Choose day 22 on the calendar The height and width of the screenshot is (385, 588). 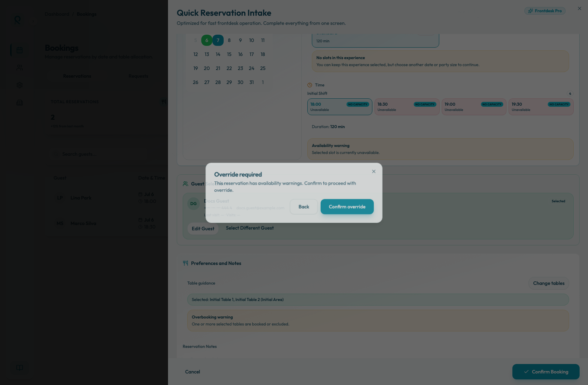[x=229, y=68]
